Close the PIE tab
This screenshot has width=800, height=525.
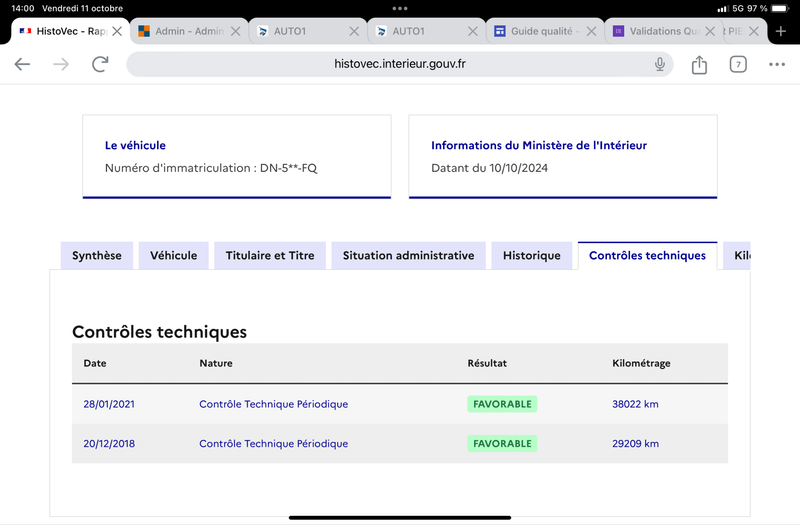[x=754, y=32]
